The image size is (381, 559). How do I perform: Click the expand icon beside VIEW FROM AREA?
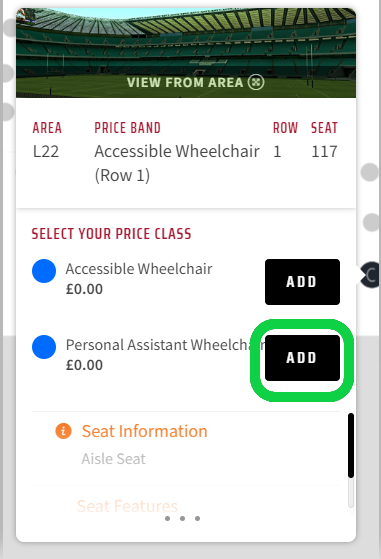tap(256, 82)
